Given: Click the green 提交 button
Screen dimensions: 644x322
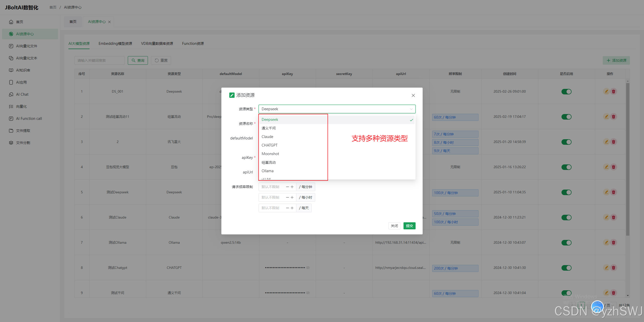Looking at the screenshot, I should point(409,226).
